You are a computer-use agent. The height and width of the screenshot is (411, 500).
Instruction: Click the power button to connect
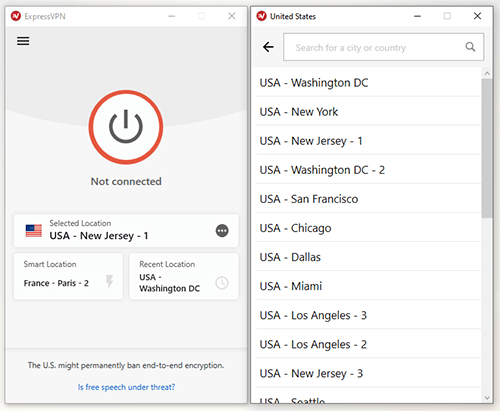click(126, 127)
